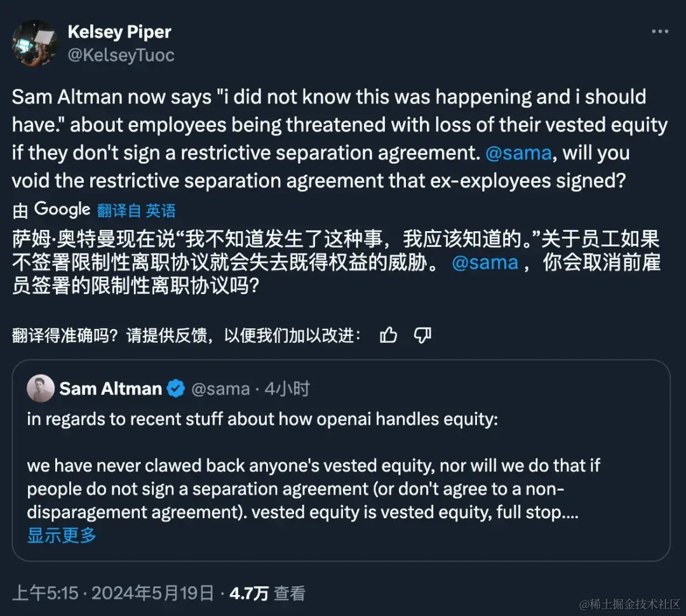This screenshot has height=616, width=686.
Task: Expand the quoted tweet with 显示更多
Action: tap(60, 536)
